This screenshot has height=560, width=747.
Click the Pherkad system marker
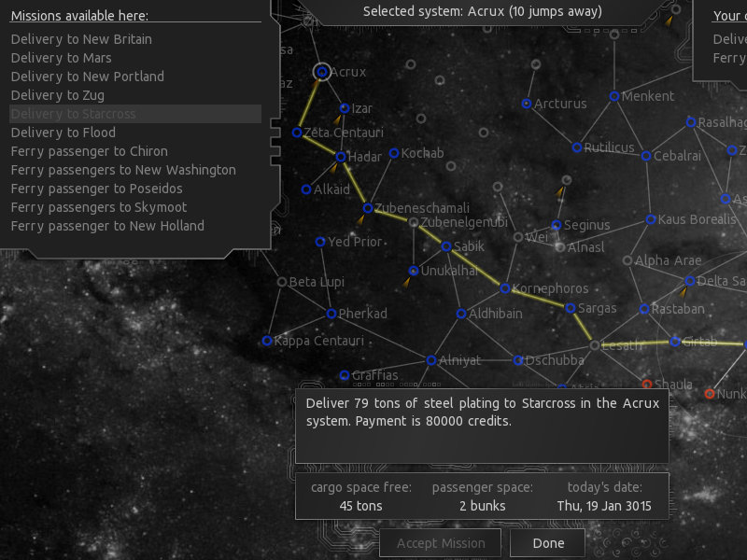click(x=331, y=314)
